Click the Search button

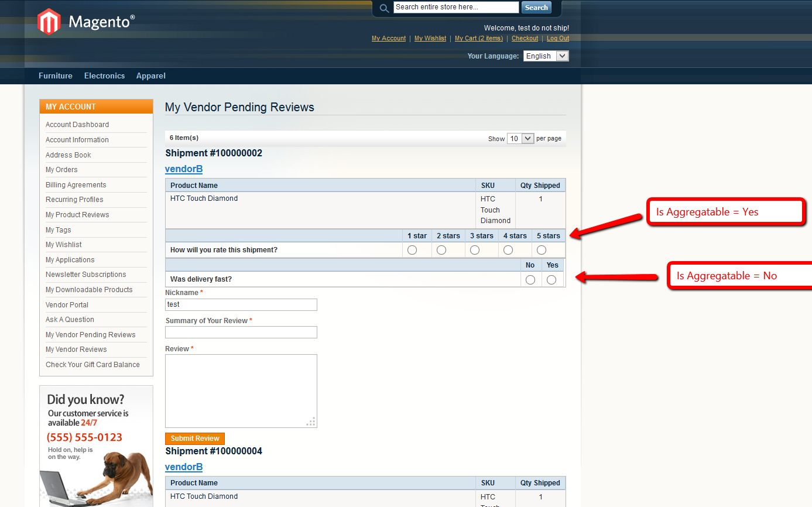click(x=536, y=8)
